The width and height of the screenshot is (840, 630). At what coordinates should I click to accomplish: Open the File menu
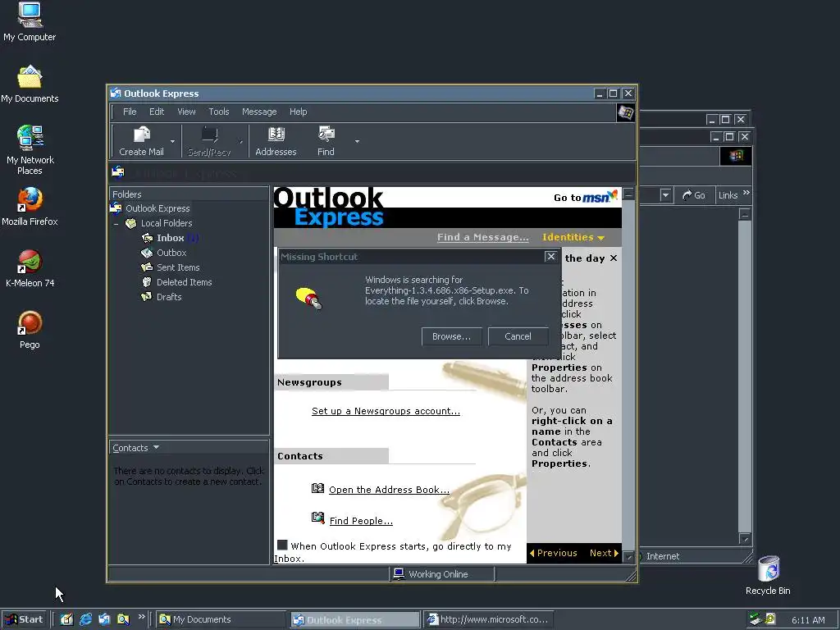click(130, 112)
